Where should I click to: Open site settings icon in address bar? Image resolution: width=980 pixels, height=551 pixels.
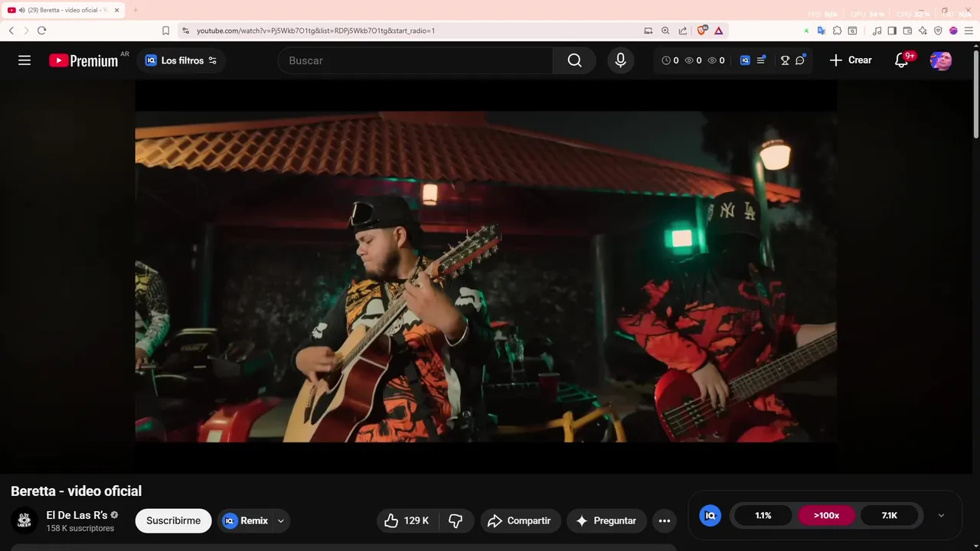[185, 31]
